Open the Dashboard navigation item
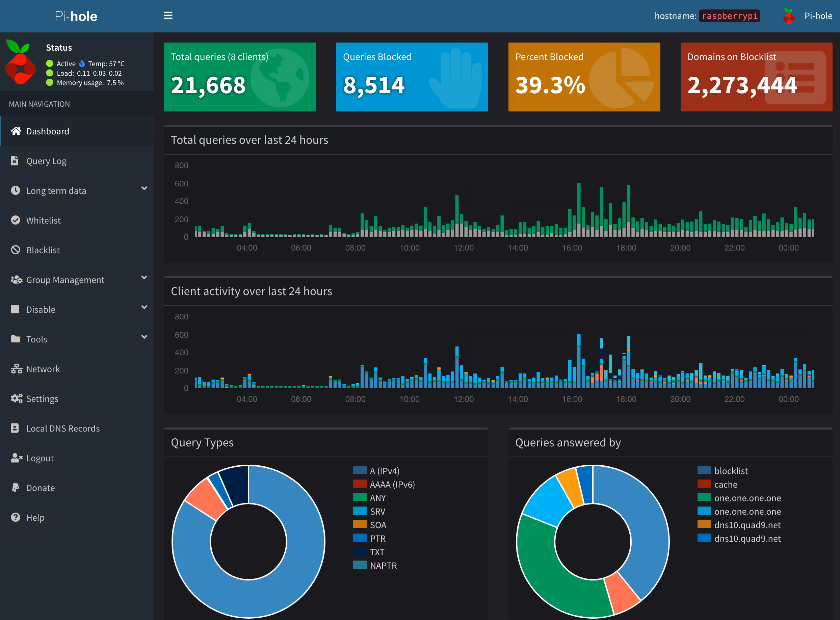 48,131
